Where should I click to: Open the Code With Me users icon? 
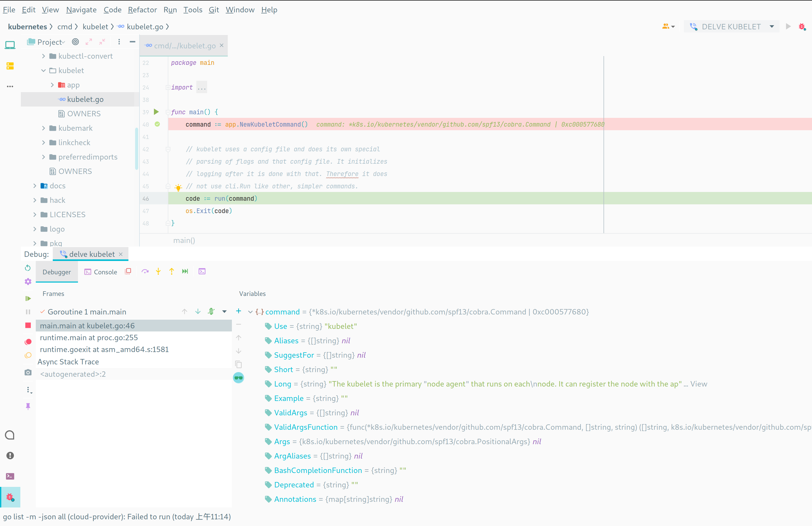[668, 27]
